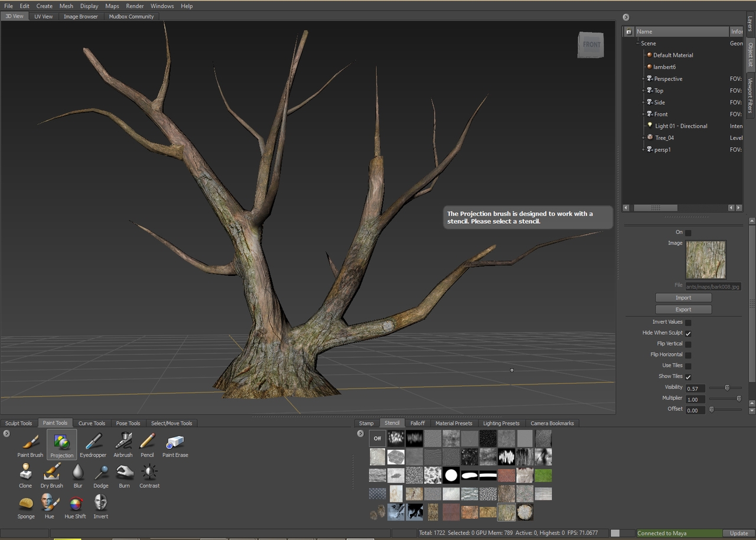Click the Visibility value field

click(x=695, y=388)
